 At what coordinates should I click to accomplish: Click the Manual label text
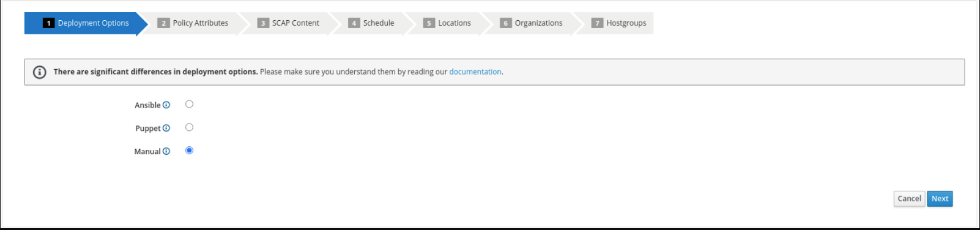coord(147,152)
